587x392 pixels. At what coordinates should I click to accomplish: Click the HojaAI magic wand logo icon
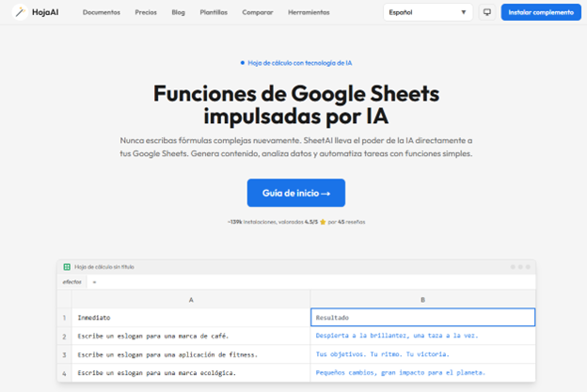pos(20,12)
